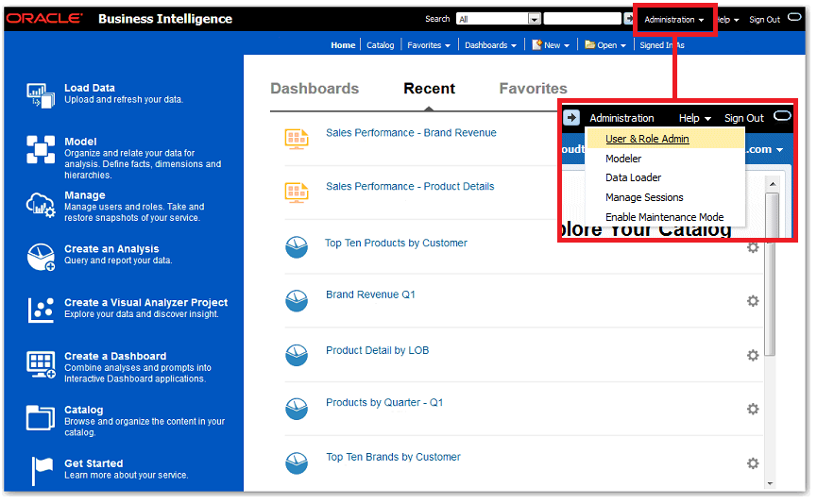Click analysis icon beside Brand Revenue Q1
The image size is (817, 504).
[297, 301]
